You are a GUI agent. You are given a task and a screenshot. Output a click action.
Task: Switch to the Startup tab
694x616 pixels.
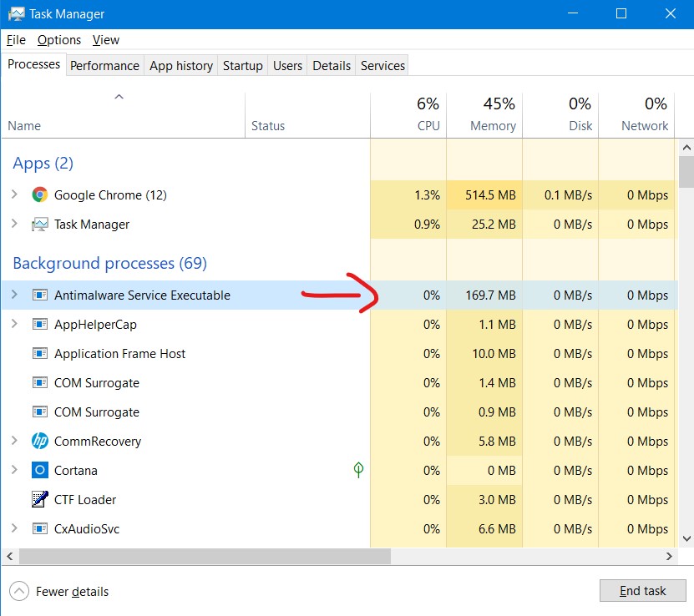coord(242,65)
